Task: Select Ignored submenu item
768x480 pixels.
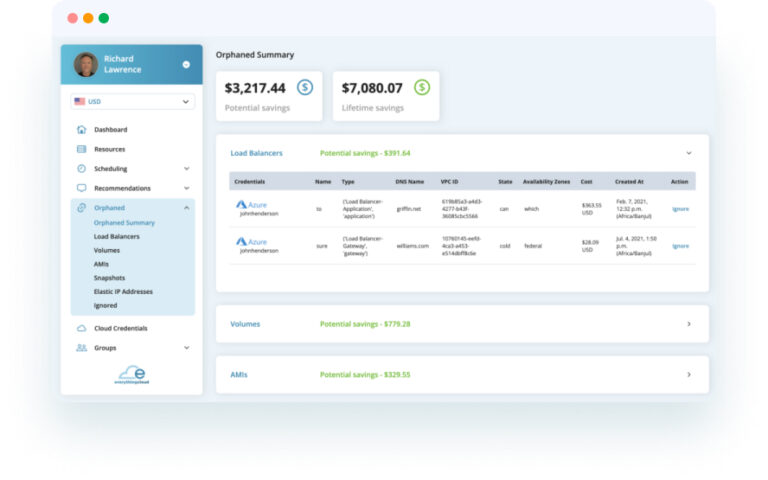Action: coord(105,305)
